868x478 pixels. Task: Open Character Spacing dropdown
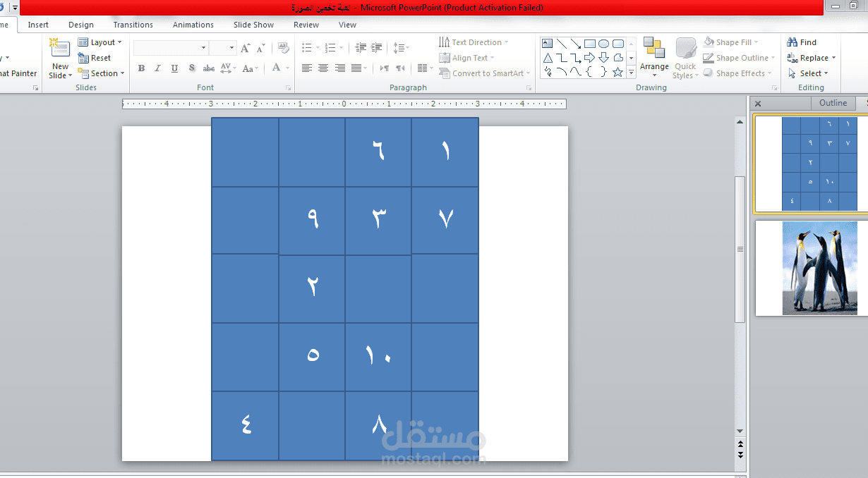pos(228,68)
